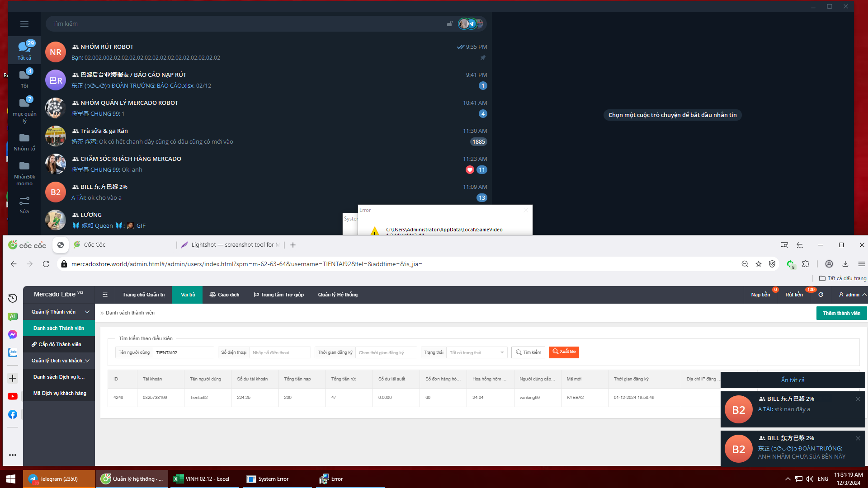Viewport: 868px width, 488px height.
Task: Open VINH 02.12 Excel from taskbar
Action: pos(203,479)
